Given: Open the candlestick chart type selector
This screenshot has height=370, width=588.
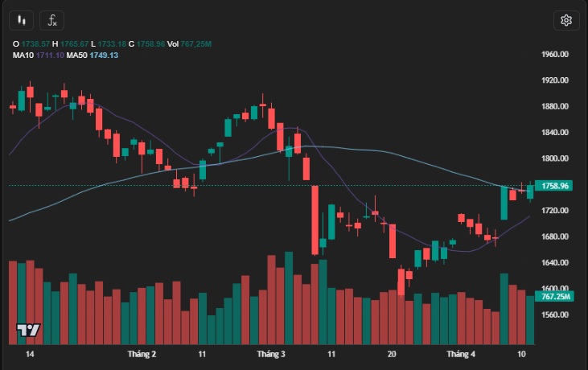Looking at the screenshot, I should point(23,20).
